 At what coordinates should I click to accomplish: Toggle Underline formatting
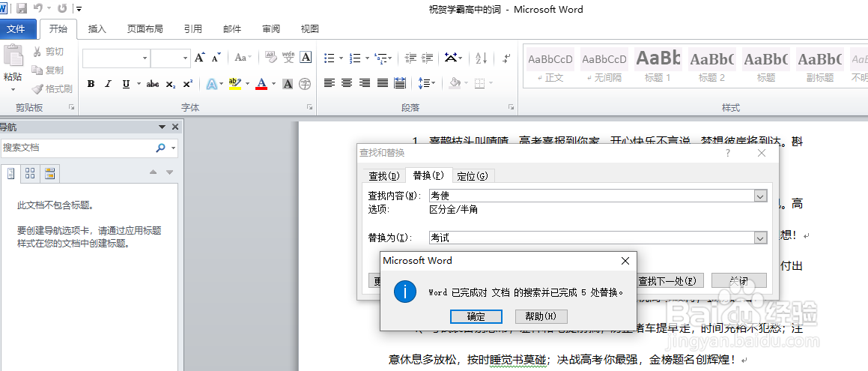[126, 84]
